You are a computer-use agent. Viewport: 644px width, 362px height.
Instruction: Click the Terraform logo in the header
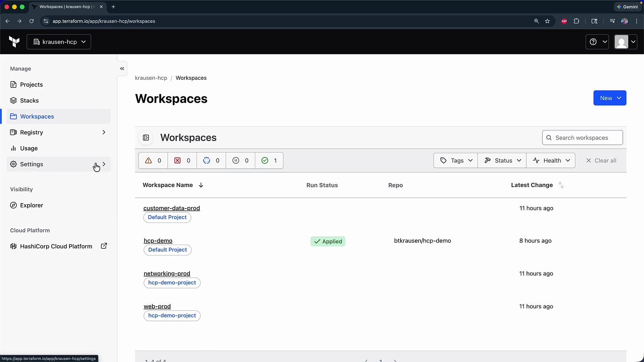coord(14,42)
